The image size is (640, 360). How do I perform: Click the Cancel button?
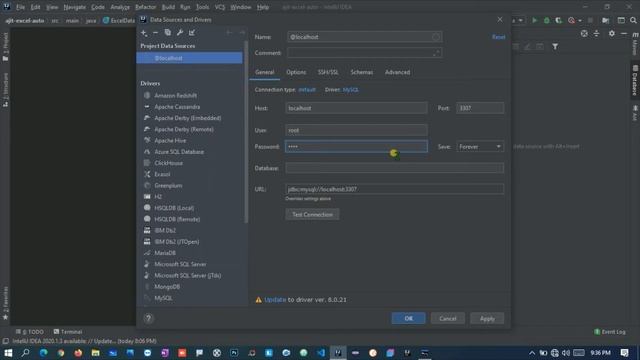448,318
